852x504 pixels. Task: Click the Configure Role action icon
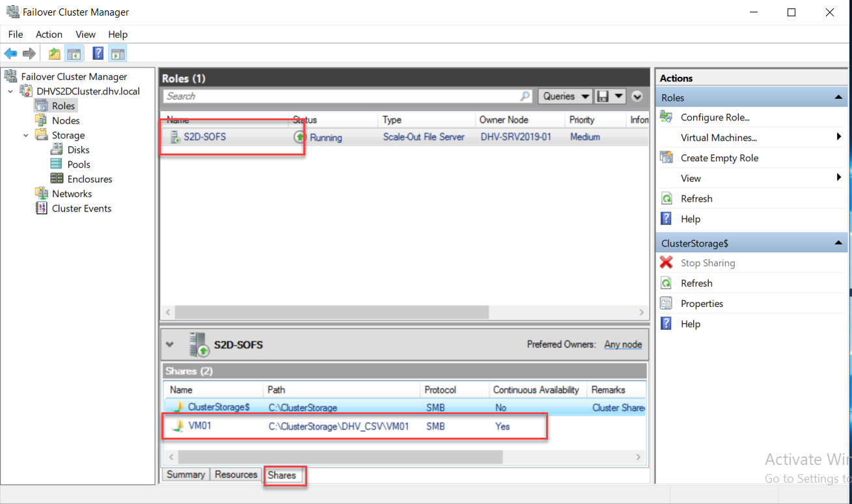pos(666,117)
